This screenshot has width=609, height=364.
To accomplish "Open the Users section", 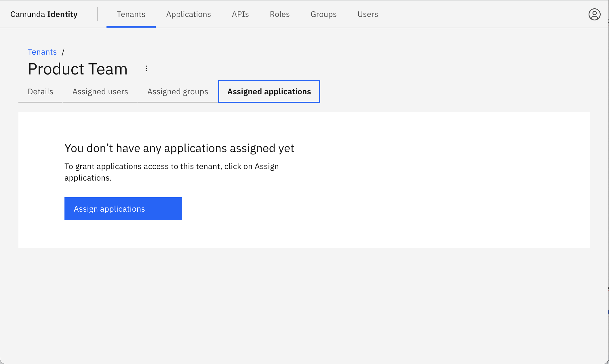I will coord(368,14).
